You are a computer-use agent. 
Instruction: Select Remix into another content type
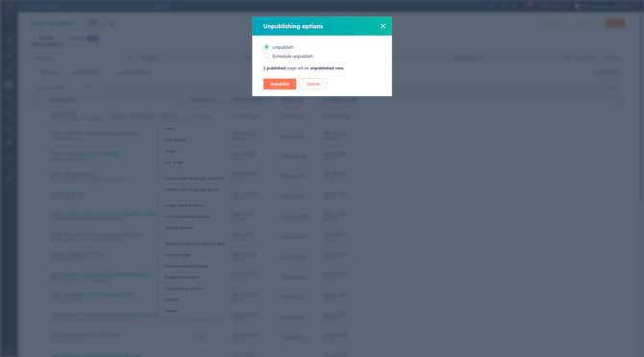195,243
